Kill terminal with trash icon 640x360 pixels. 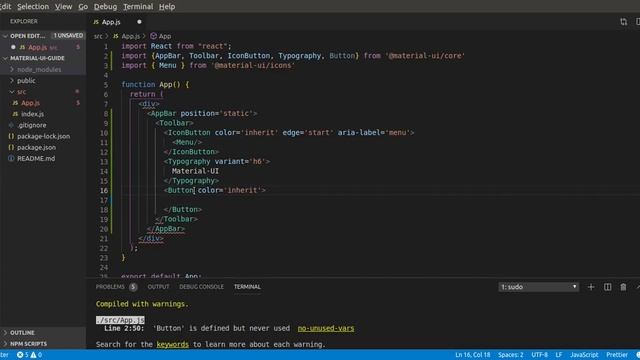click(623, 287)
